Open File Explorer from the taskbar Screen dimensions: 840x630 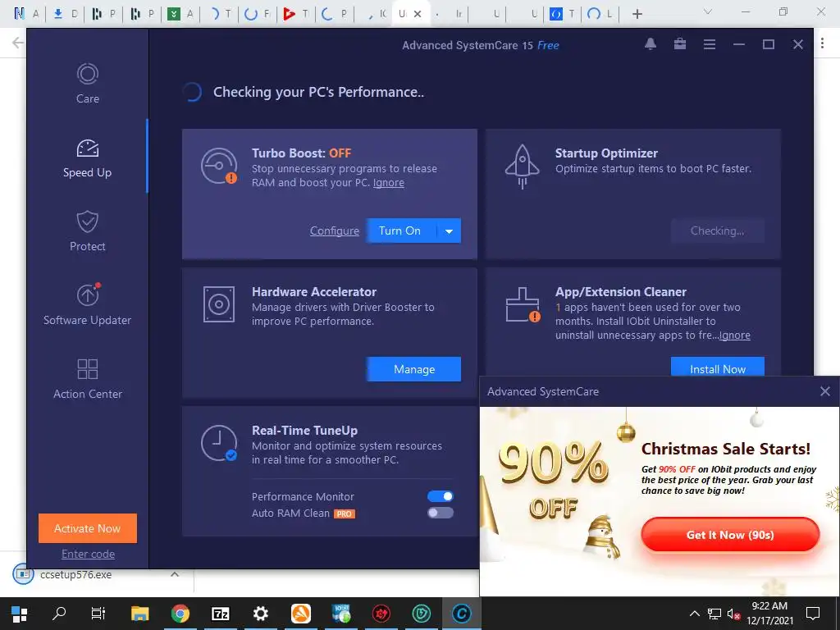[x=139, y=614]
